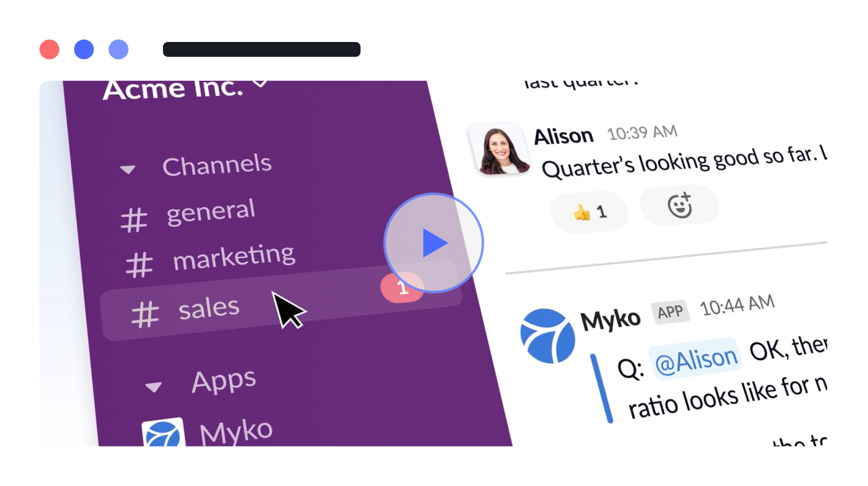Image resolution: width=868 pixels, height=486 pixels.
Task: Click the dark title bar field
Action: (262, 49)
